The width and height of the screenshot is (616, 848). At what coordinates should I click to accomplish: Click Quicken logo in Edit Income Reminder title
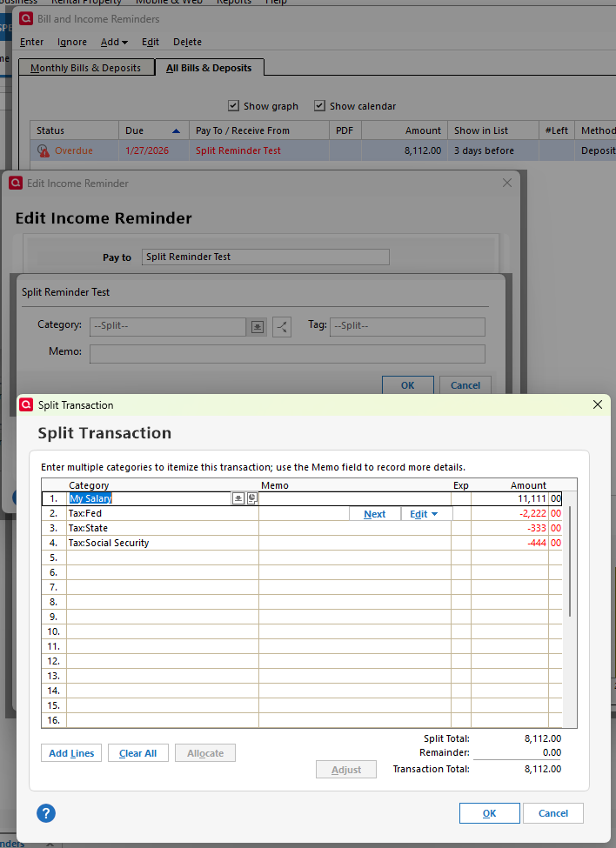[x=16, y=183]
